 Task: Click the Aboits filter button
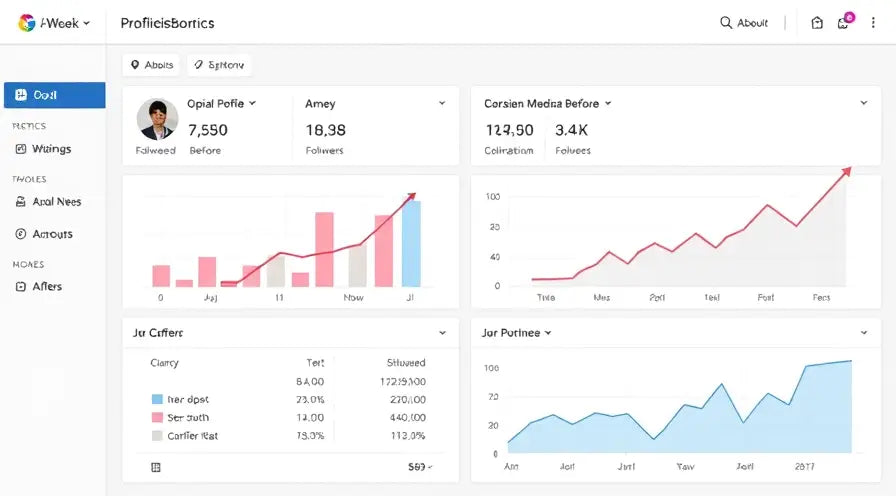coord(151,65)
